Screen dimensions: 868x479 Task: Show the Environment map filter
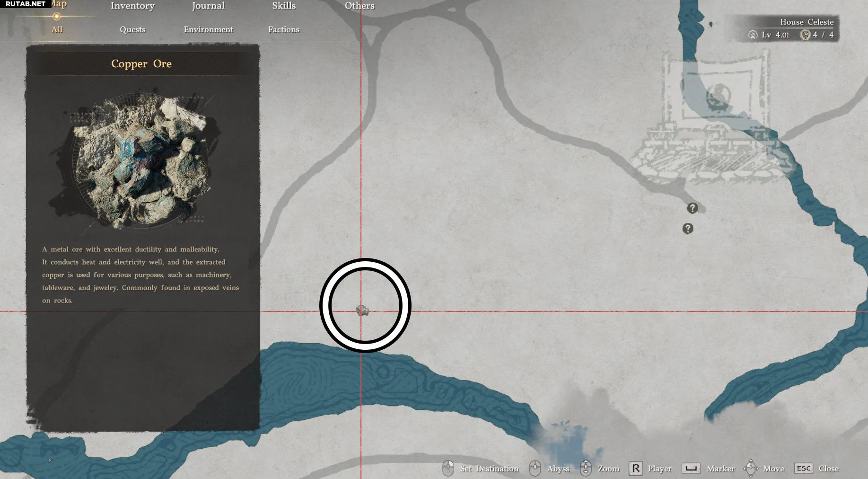[x=208, y=29]
